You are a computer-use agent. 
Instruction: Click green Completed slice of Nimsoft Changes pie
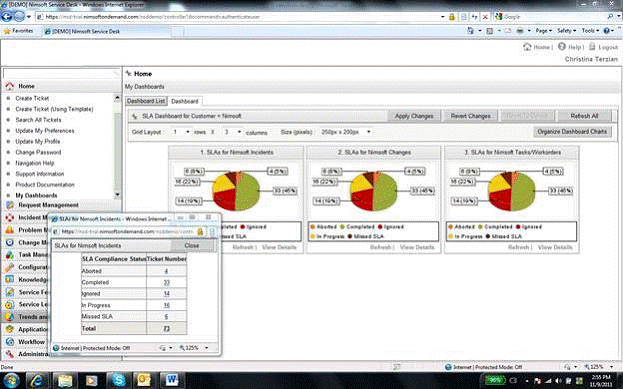point(385,192)
